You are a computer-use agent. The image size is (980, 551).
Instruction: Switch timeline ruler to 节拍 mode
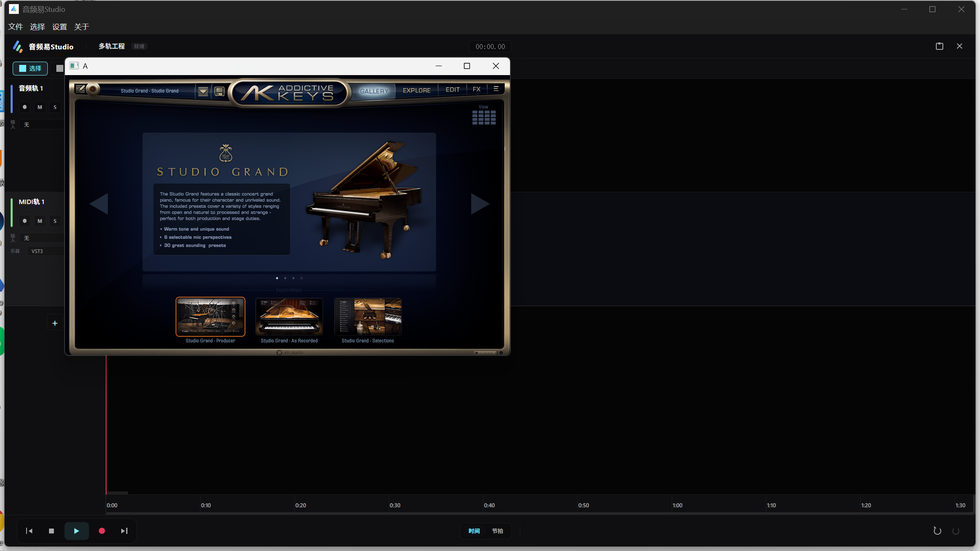pyautogui.click(x=497, y=531)
